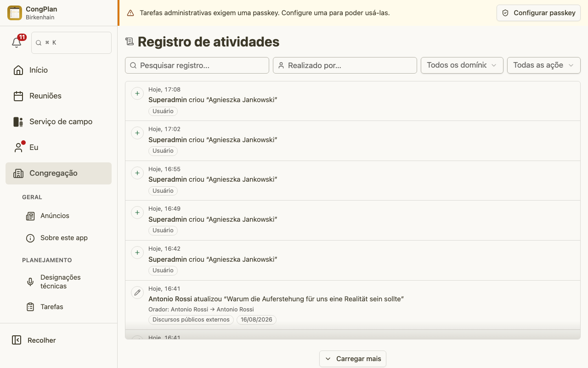Click the Congregação building icon
Screen dimensions: 588x368
pyautogui.click(x=18, y=173)
